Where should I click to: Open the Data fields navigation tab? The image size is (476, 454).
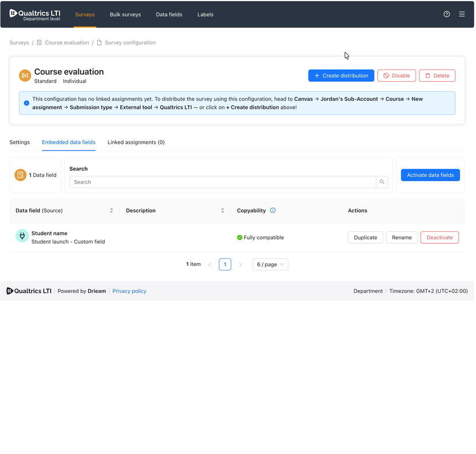(x=169, y=14)
